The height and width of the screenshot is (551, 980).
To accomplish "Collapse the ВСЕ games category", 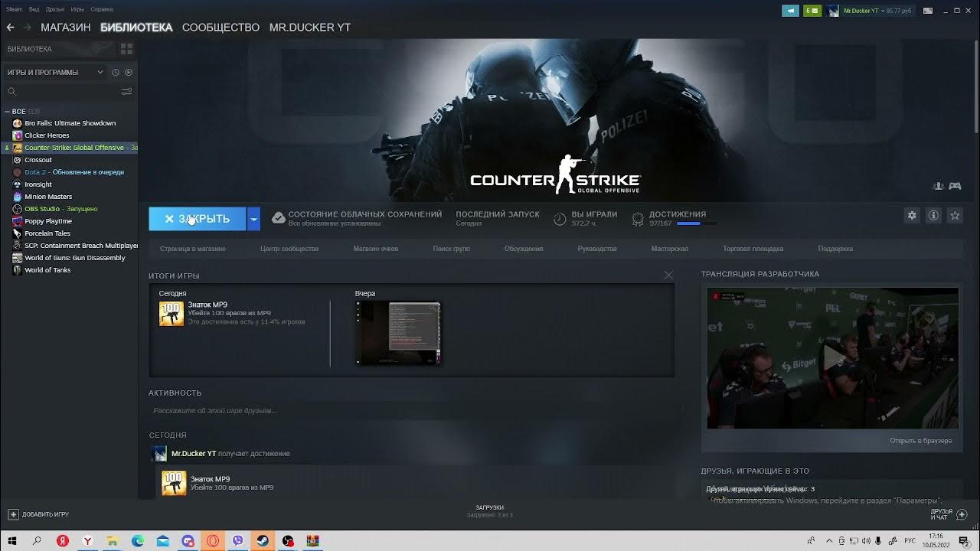I will [7, 112].
